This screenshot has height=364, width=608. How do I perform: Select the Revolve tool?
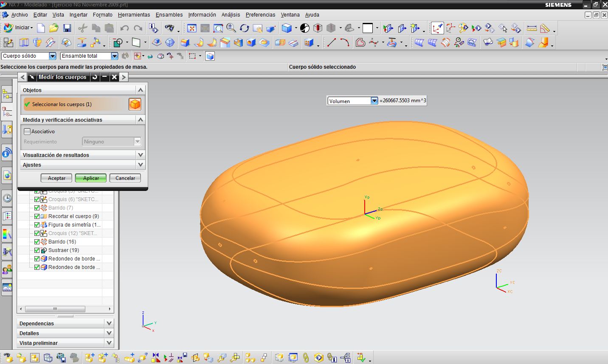(x=37, y=42)
